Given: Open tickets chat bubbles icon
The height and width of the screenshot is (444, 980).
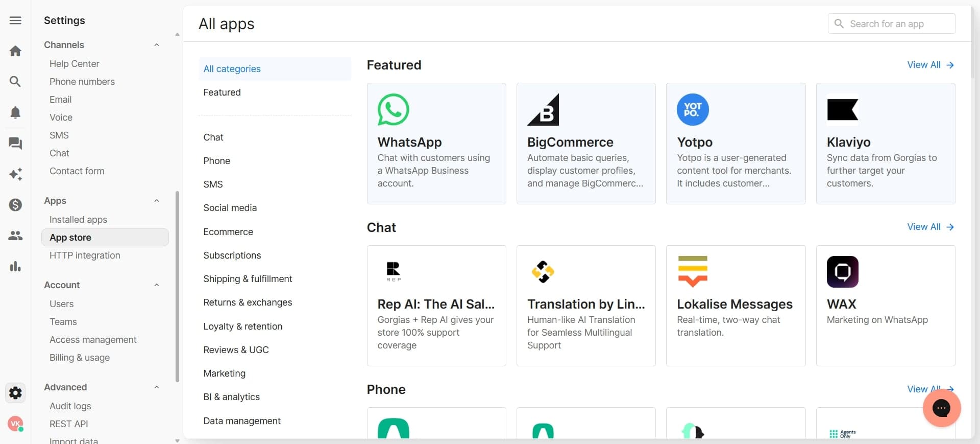Looking at the screenshot, I should 15,144.
